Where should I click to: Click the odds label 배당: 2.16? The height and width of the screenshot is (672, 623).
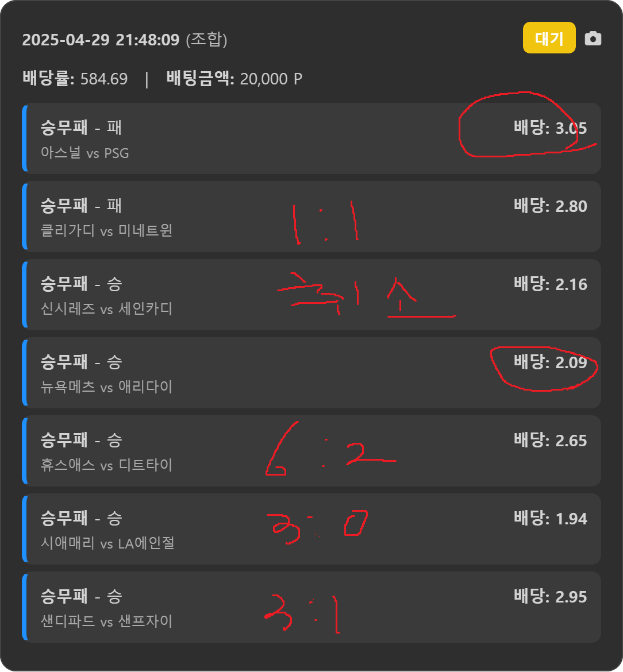(x=551, y=284)
